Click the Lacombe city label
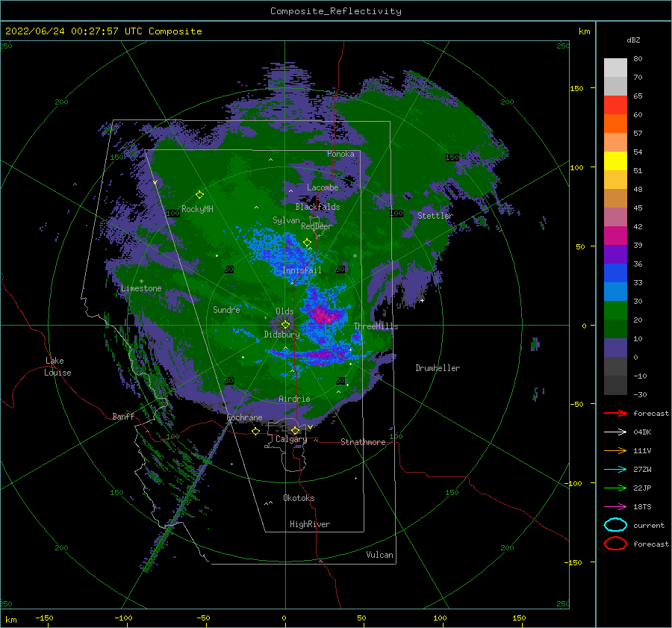The width and height of the screenshot is (672, 628). coord(323,187)
